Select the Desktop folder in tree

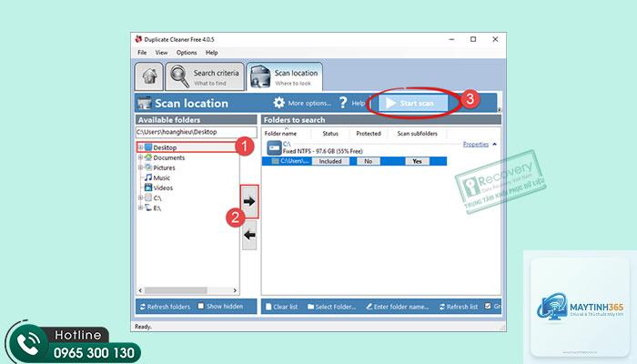(x=165, y=147)
